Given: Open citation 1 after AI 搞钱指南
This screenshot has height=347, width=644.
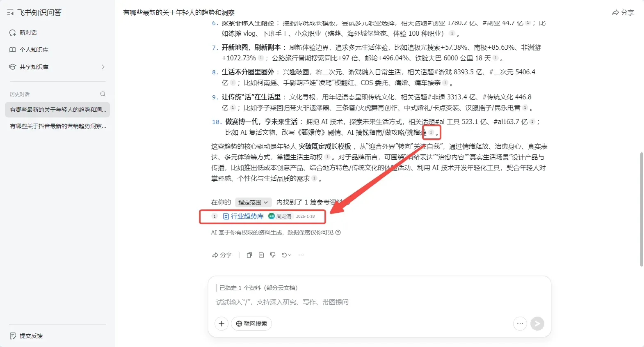Looking at the screenshot, I should click(431, 132).
